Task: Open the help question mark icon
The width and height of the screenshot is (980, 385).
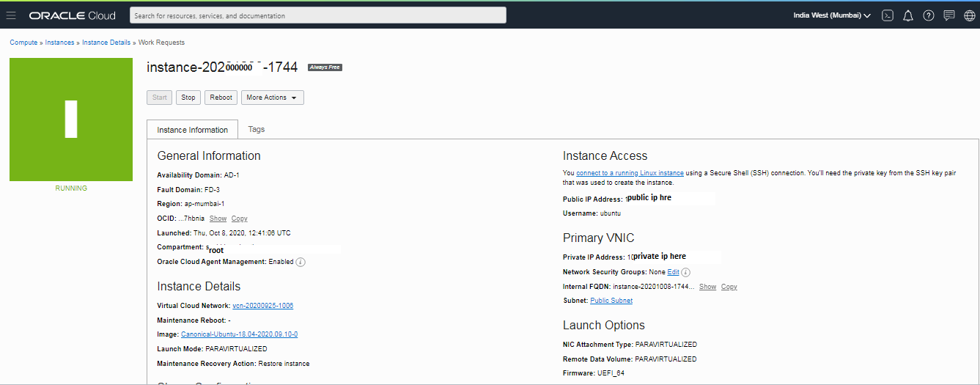Action: point(929,15)
